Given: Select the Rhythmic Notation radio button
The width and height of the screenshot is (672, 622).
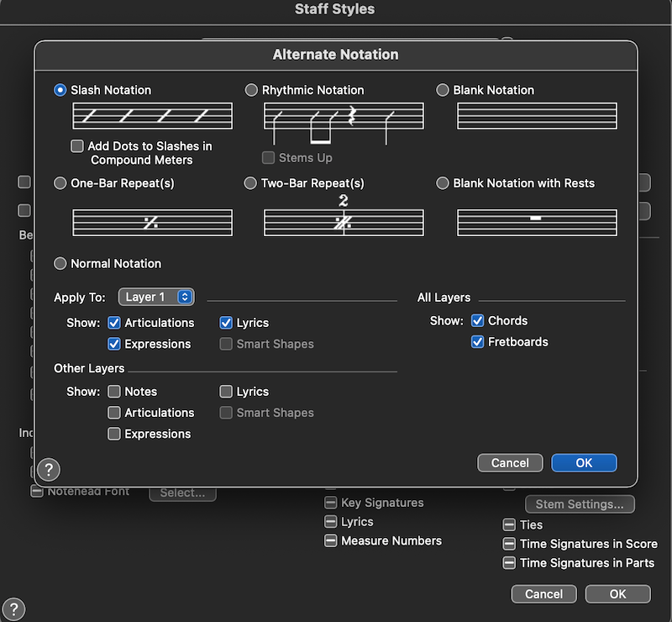Looking at the screenshot, I should point(251,90).
